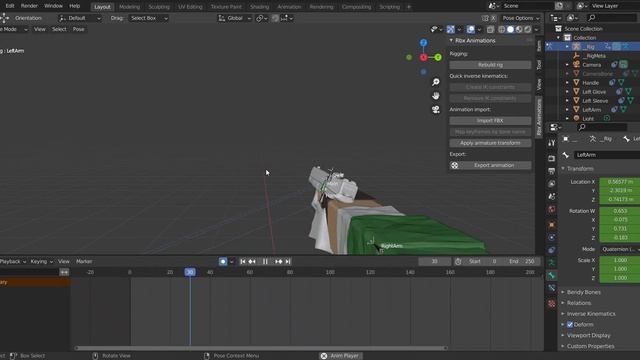Click the Location X value field

620,182
